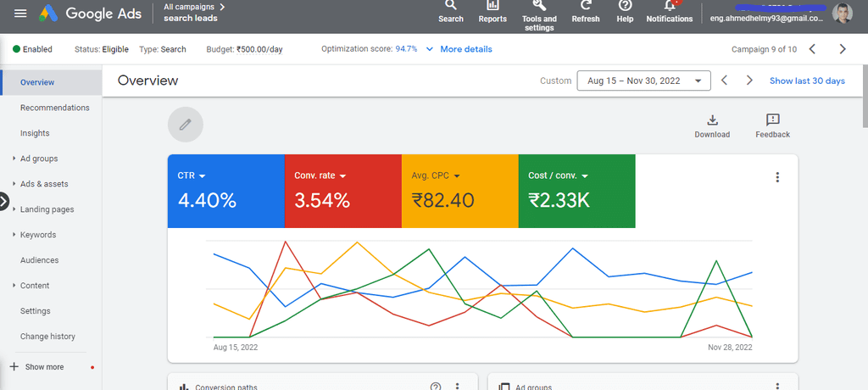Click the Show more plus icon
Viewport: 868px width, 390px height.
coord(14,367)
